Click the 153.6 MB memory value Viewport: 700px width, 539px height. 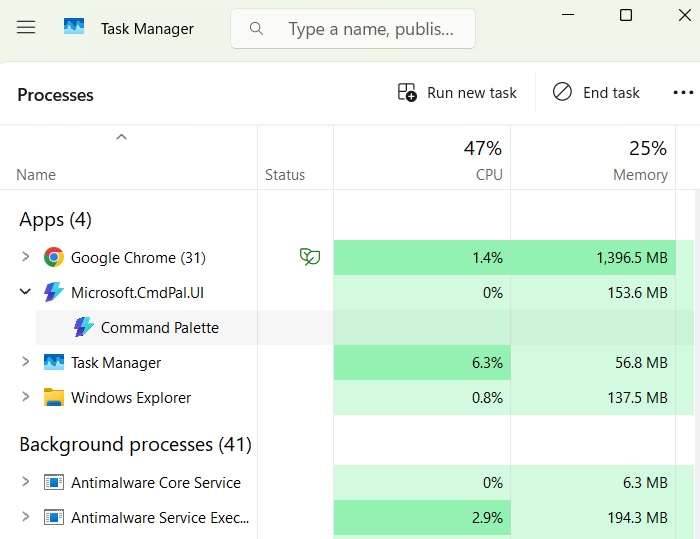[x=637, y=292]
